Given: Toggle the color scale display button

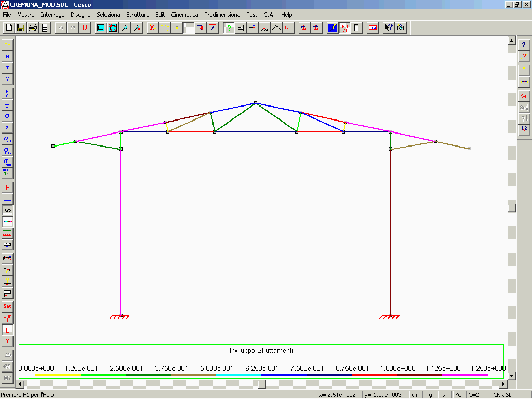Looking at the screenshot, I should click(7, 222).
